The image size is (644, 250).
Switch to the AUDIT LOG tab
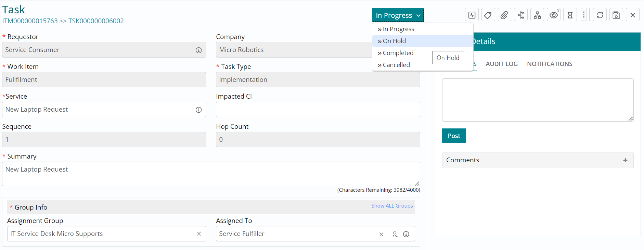click(x=502, y=64)
